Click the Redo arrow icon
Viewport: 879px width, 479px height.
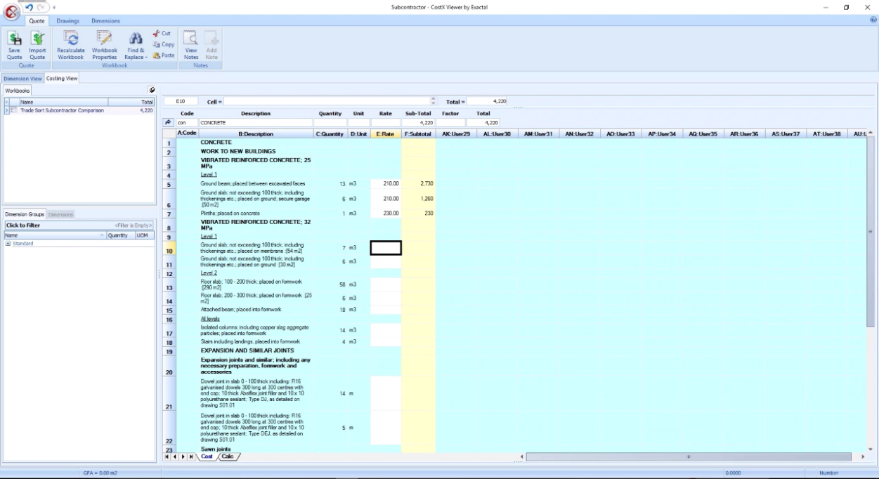41,7
